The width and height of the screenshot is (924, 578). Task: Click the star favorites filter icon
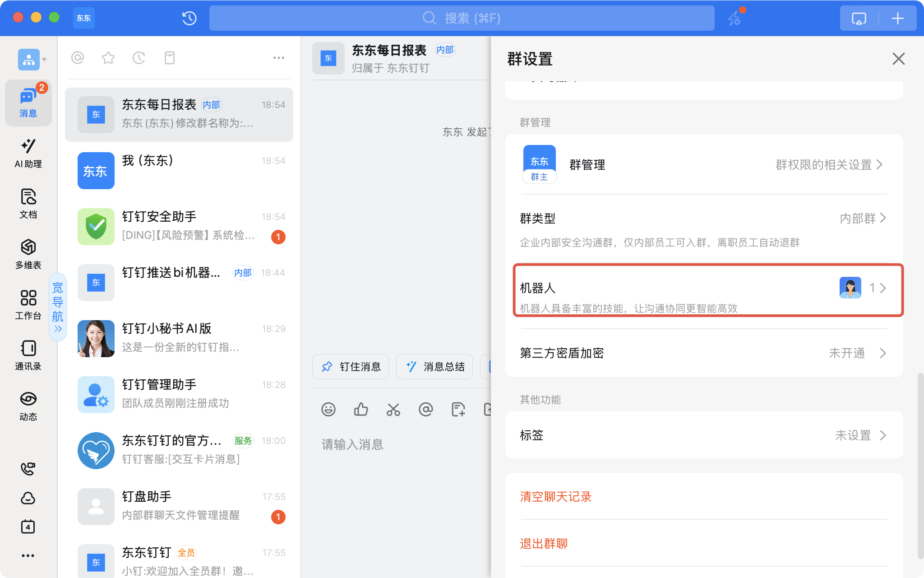tap(108, 58)
